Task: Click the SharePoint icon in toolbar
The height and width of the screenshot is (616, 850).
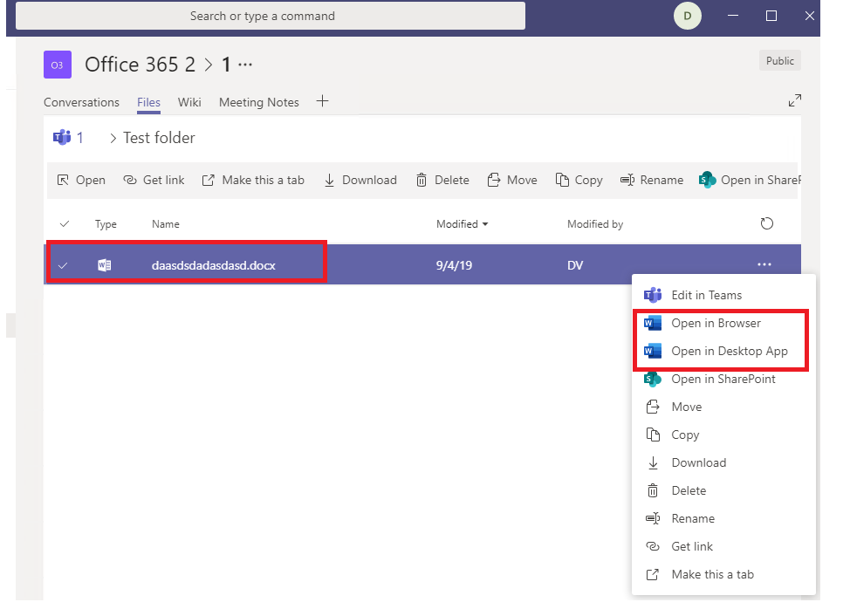Action: click(x=707, y=180)
